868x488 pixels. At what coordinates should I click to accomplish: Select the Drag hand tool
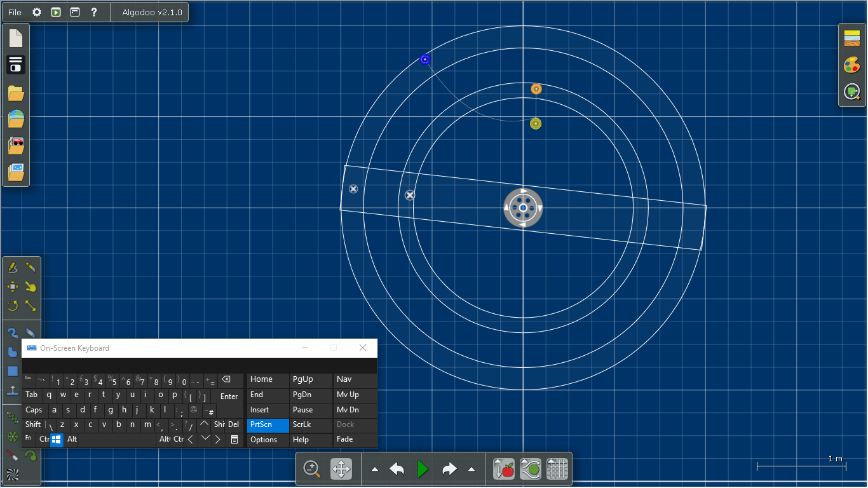coord(31,287)
